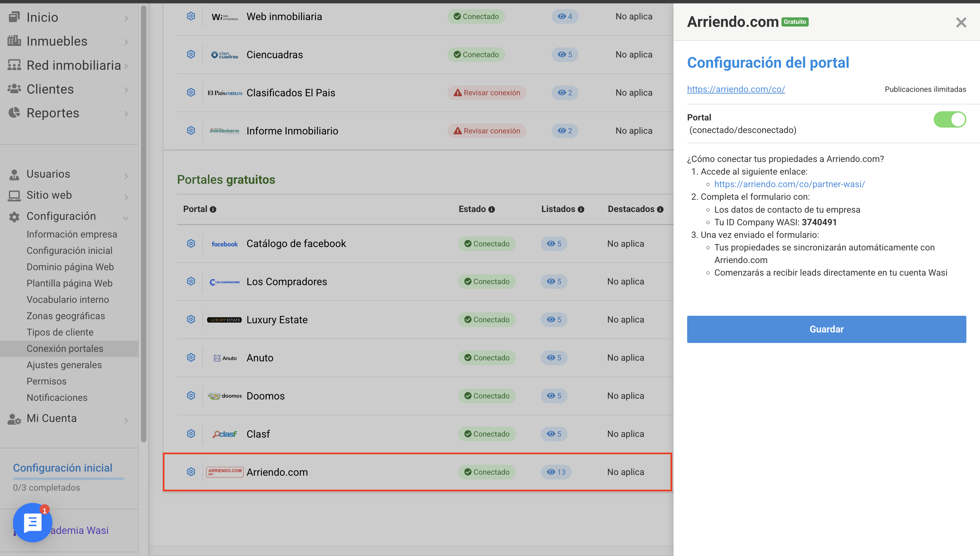Click the Inmuebles building icon
Screen dimensions: 980x556
click(14, 40)
